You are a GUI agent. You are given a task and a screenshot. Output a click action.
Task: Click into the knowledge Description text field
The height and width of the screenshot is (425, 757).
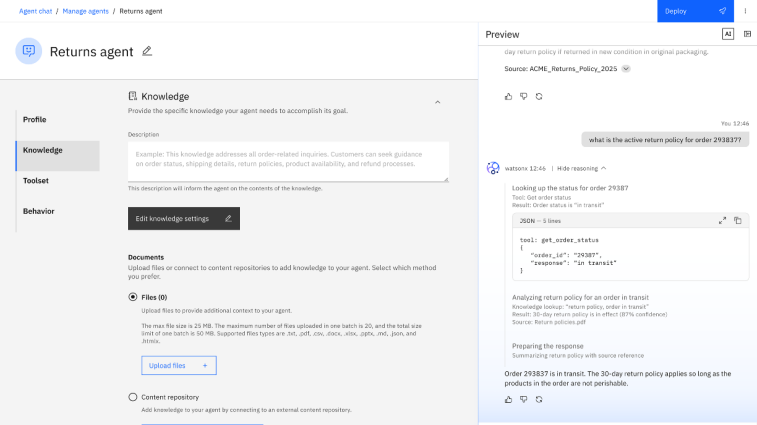pyautogui.click(x=287, y=161)
